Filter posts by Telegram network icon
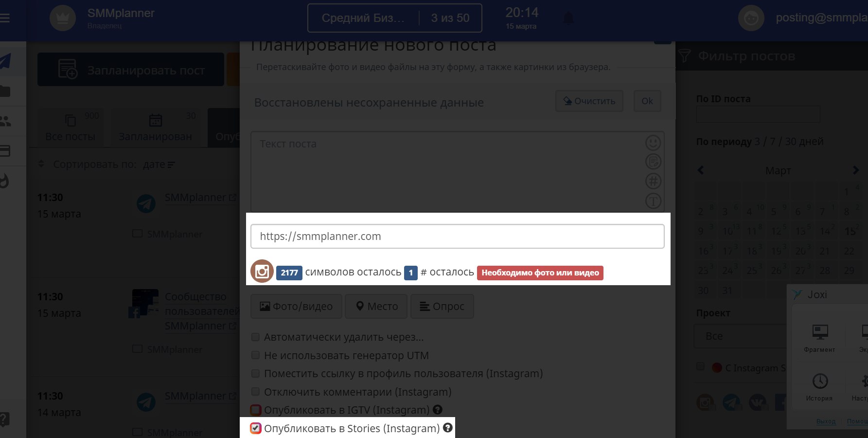868x438 pixels. click(x=732, y=402)
